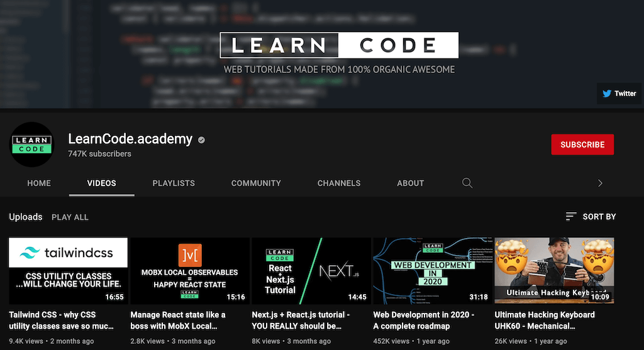Search the channel with the magnifier icon
644x350 pixels.
467,183
